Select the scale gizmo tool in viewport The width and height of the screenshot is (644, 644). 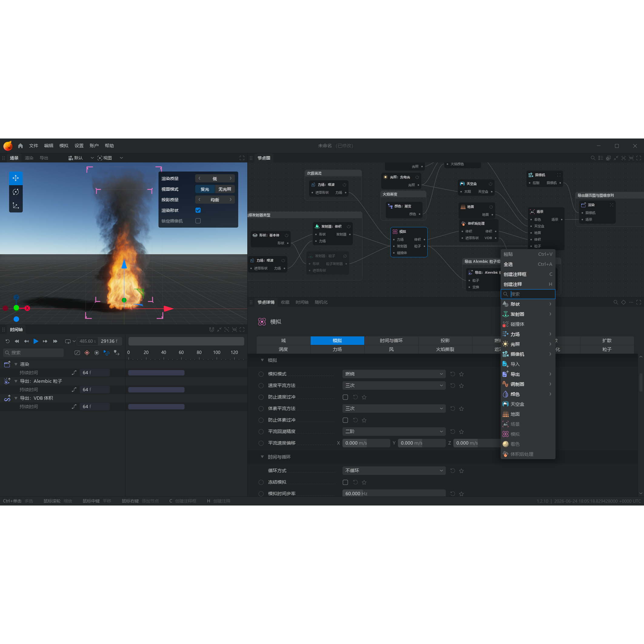tap(16, 205)
